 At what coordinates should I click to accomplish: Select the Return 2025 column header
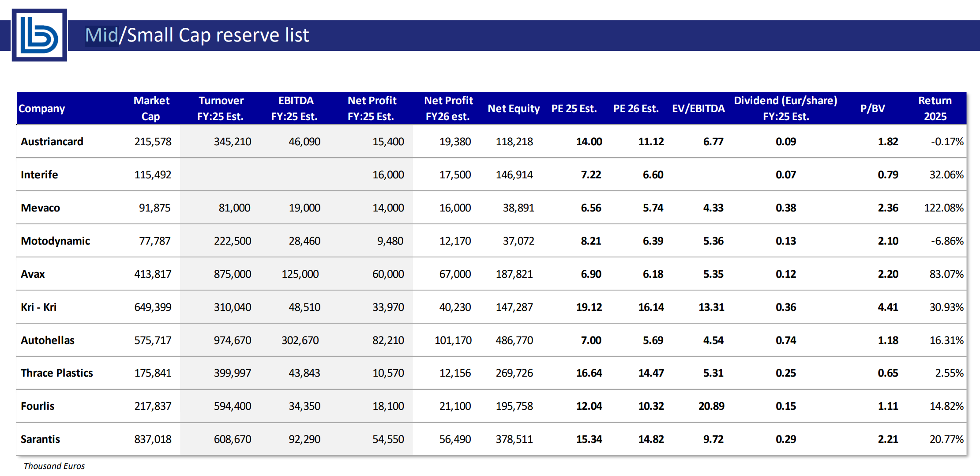coord(935,109)
